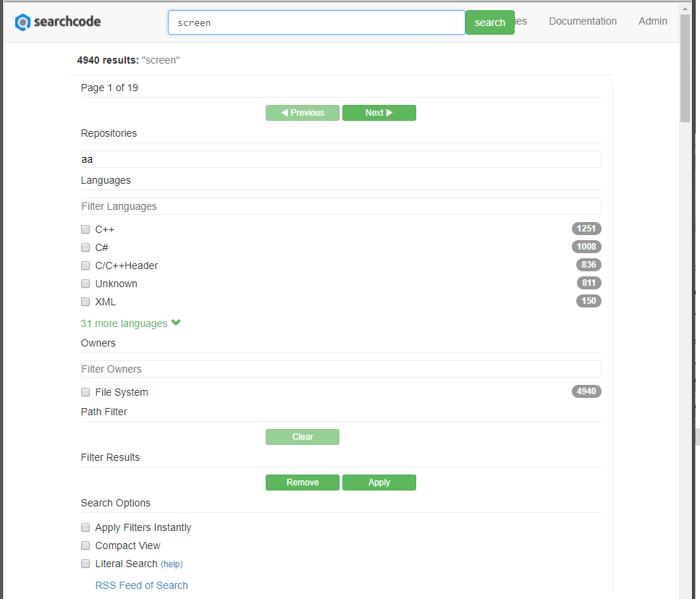
Task: Click the 836 count badge for C/C++Header
Action: click(x=589, y=265)
